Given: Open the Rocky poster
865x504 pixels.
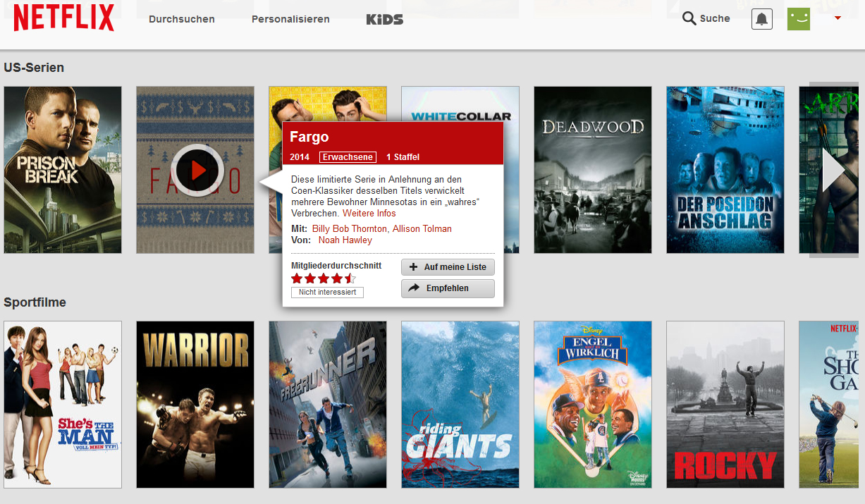Looking at the screenshot, I should pyautogui.click(x=725, y=405).
